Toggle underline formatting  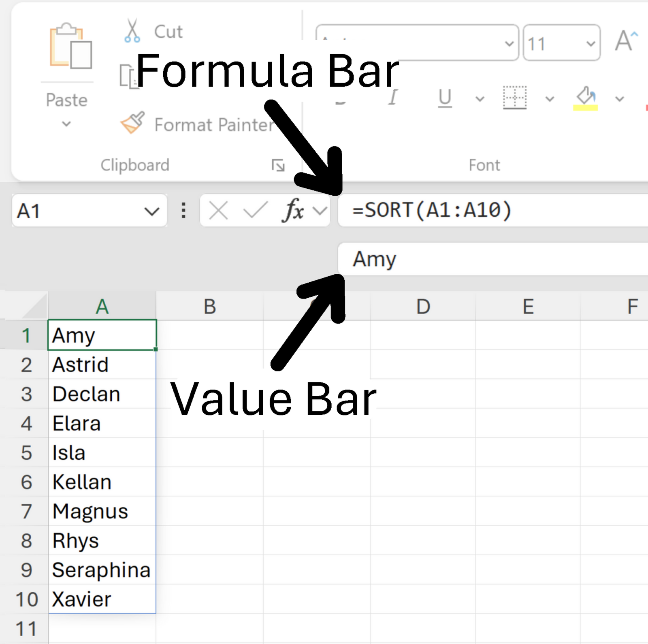click(x=445, y=98)
